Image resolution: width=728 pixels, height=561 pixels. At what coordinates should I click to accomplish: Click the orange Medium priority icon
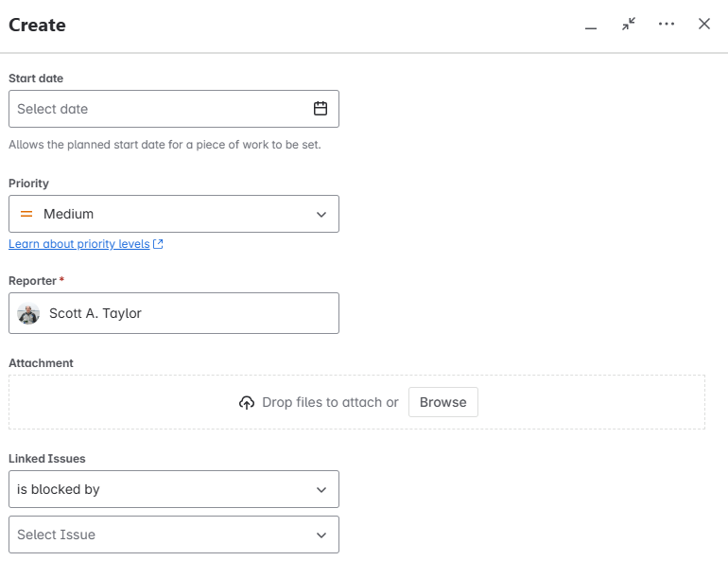coord(26,214)
